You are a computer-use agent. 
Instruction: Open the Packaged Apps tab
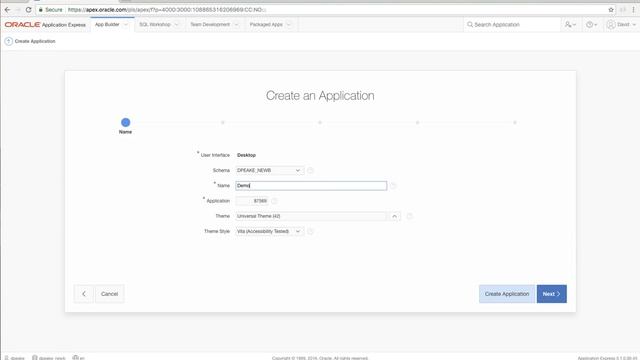pyautogui.click(x=266, y=24)
